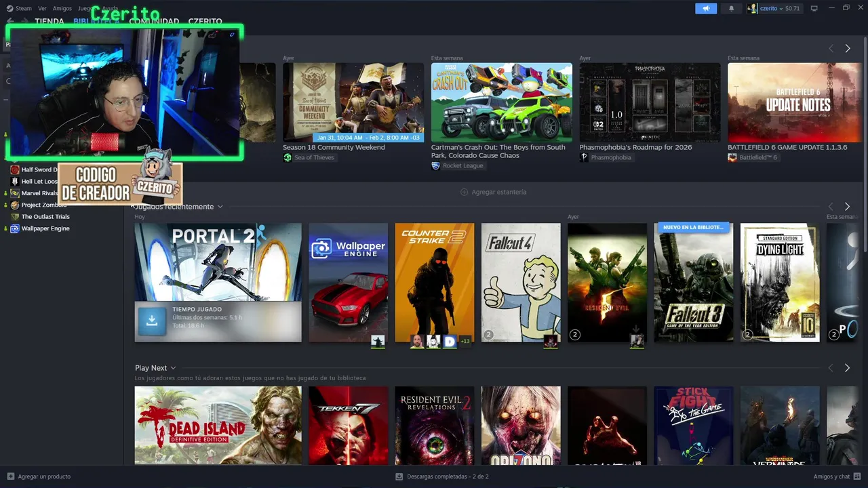Select the Fallout 3 game cover
The width and height of the screenshot is (868, 488).
pos(694,283)
